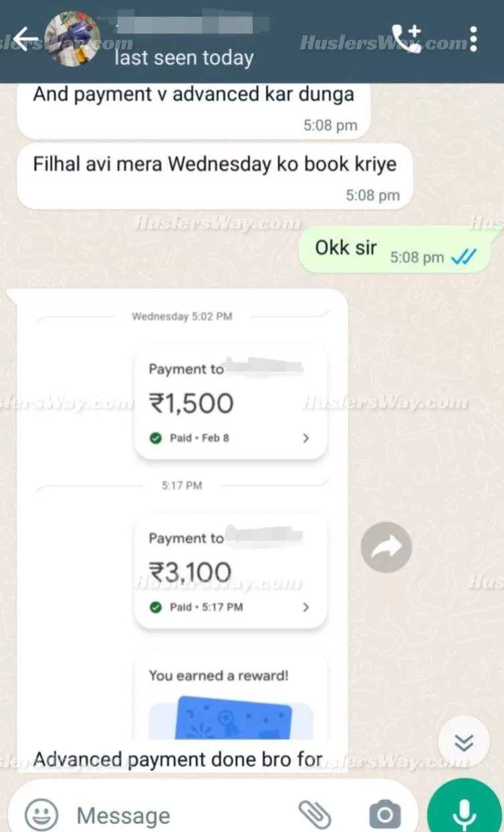Tap the back arrow in chat header

(25, 39)
